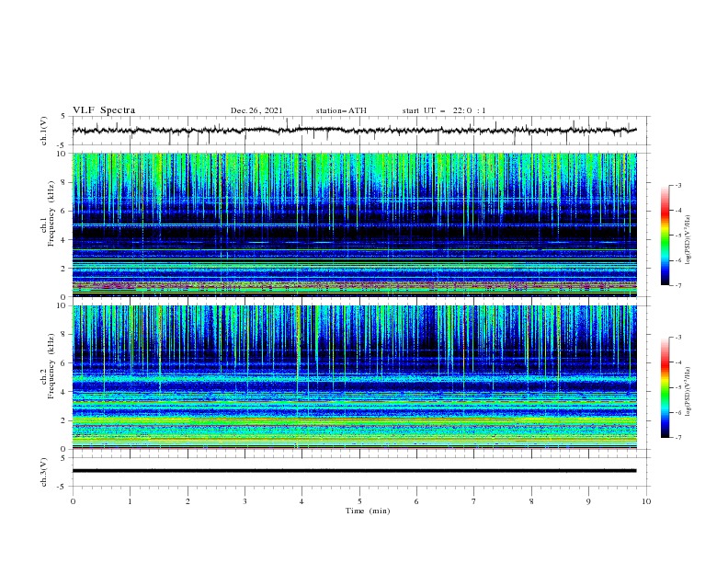
Task: Click the "0" tick on the time axis
Action: (x=73, y=501)
